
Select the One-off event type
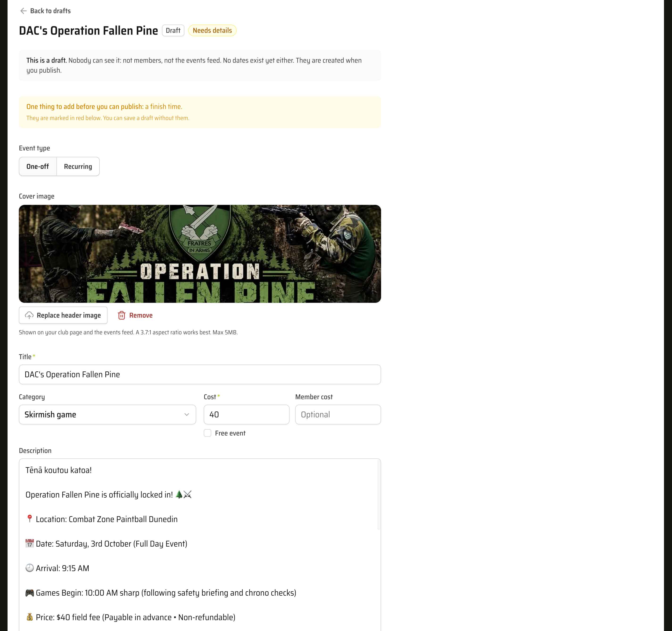coord(38,166)
